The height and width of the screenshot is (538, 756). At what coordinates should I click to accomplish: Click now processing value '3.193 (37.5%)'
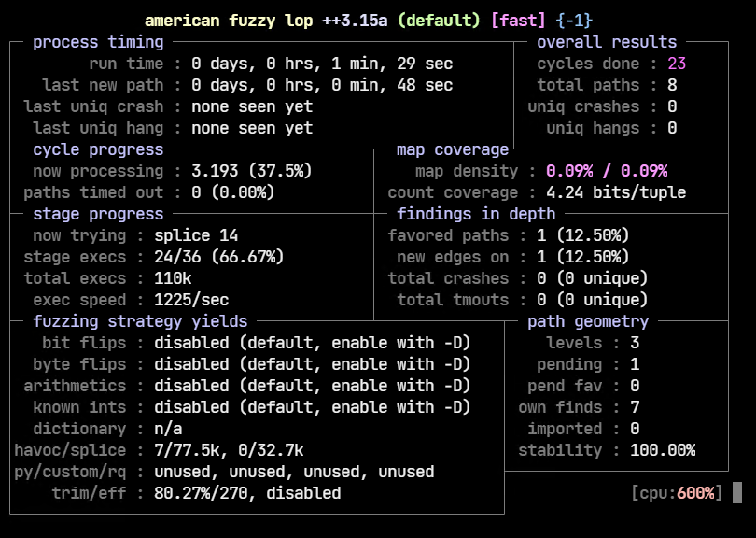(252, 171)
